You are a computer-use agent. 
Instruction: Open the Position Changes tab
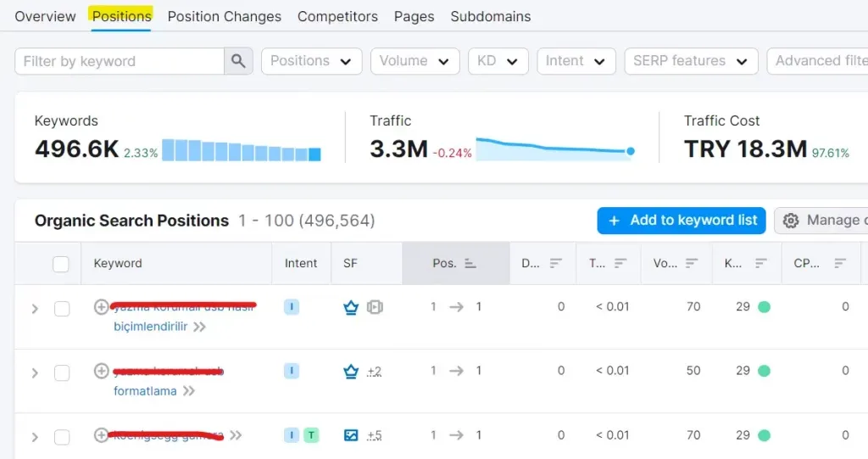point(224,17)
